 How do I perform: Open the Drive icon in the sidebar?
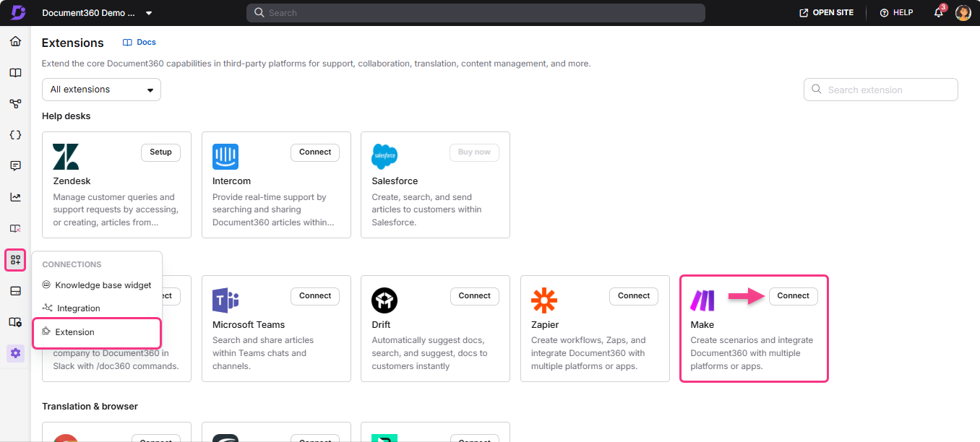[x=15, y=290]
